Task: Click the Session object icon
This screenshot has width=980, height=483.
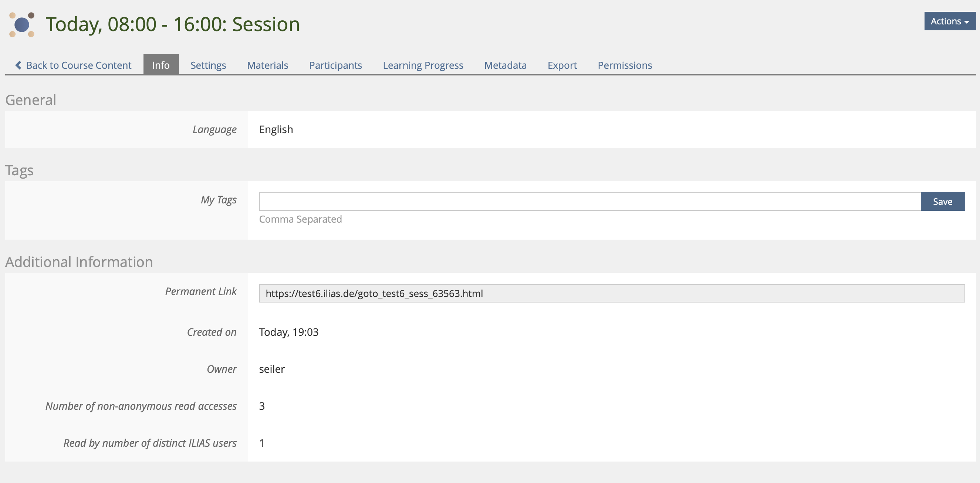Action: click(22, 25)
